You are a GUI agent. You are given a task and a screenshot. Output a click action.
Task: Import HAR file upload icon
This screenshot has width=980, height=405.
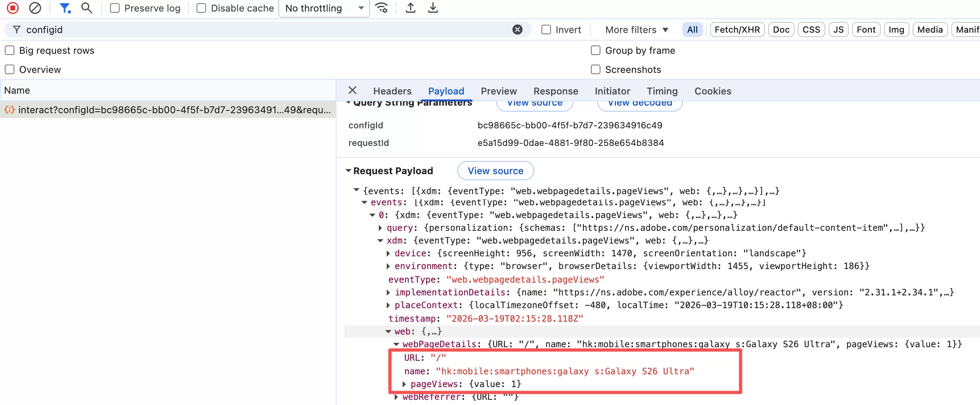411,8
